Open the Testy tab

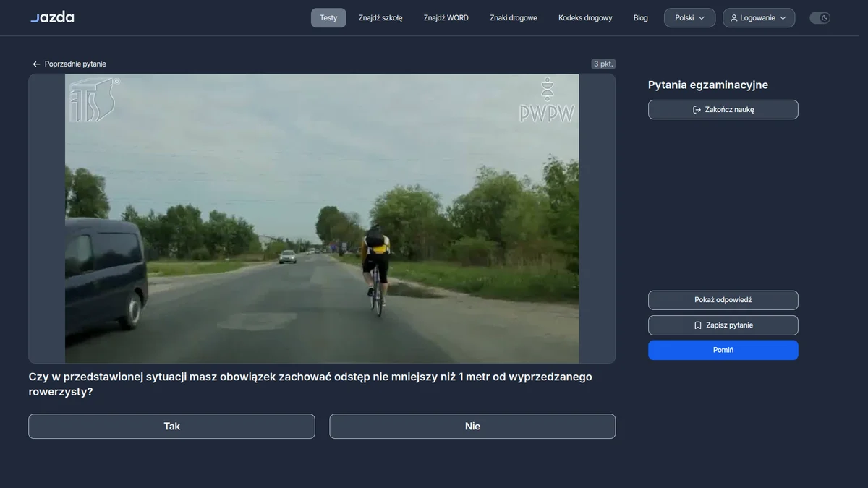point(328,18)
